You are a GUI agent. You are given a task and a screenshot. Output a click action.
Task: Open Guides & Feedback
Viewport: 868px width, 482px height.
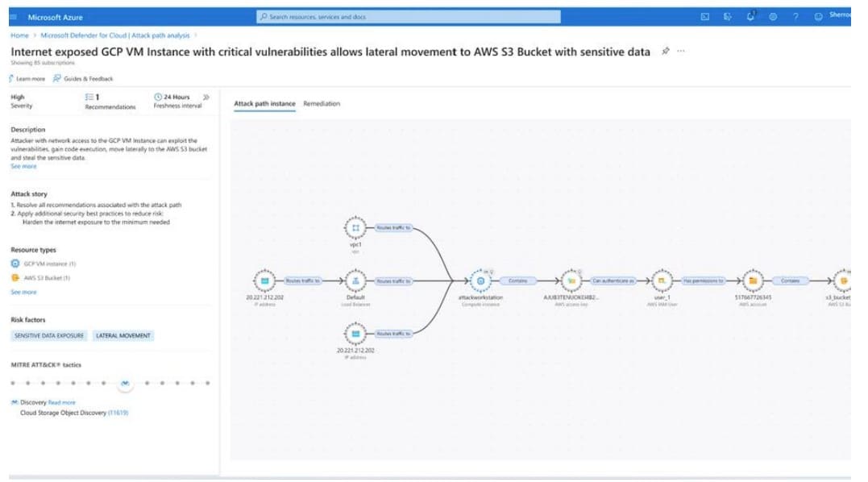83,78
